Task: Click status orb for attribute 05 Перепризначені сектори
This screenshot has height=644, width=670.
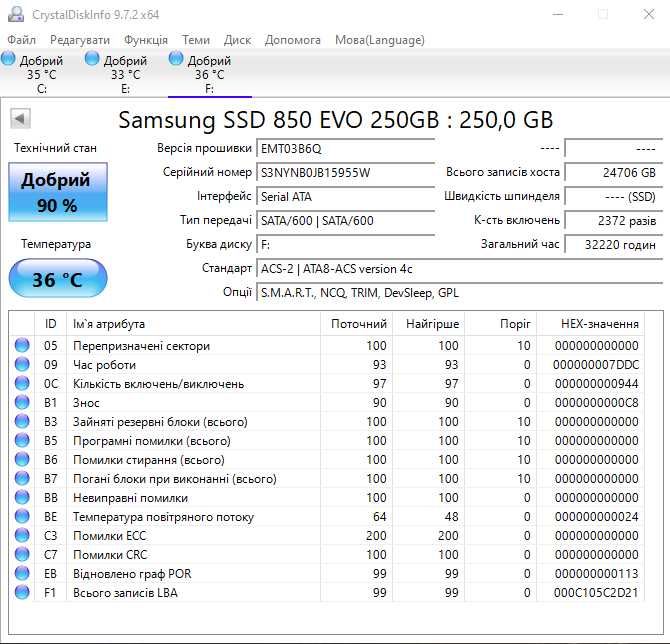Action: pyautogui.click(x=22, y=345)
